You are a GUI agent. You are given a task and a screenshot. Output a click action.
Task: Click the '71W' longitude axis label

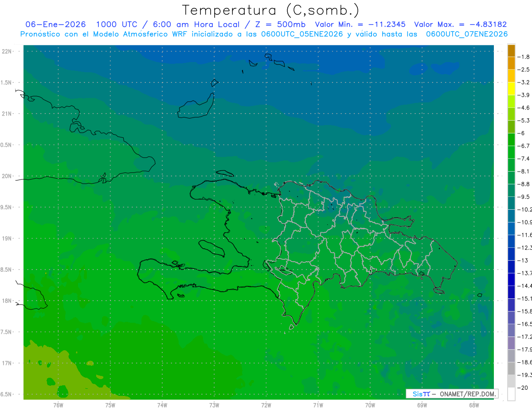[318, 405]
